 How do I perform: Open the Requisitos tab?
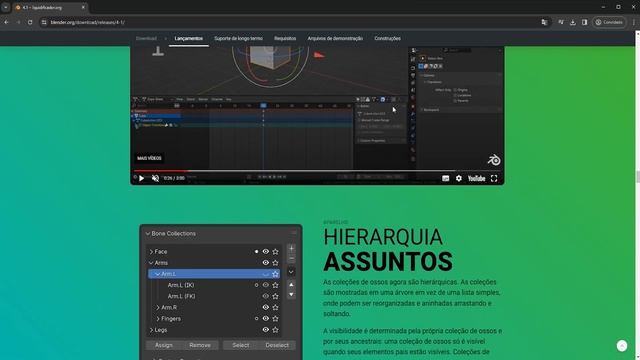click(x=285, y=38)
